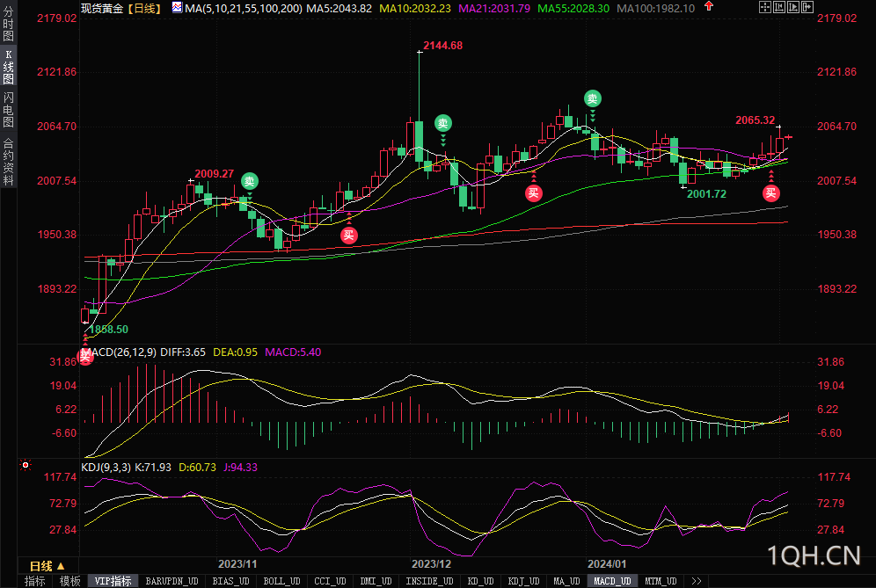Image resolution: width=876 pixels, height=588 pixels.
Task: Switch to 分时图 view in left sidebar
Action: pyautogui.click(x=9, y=24)
